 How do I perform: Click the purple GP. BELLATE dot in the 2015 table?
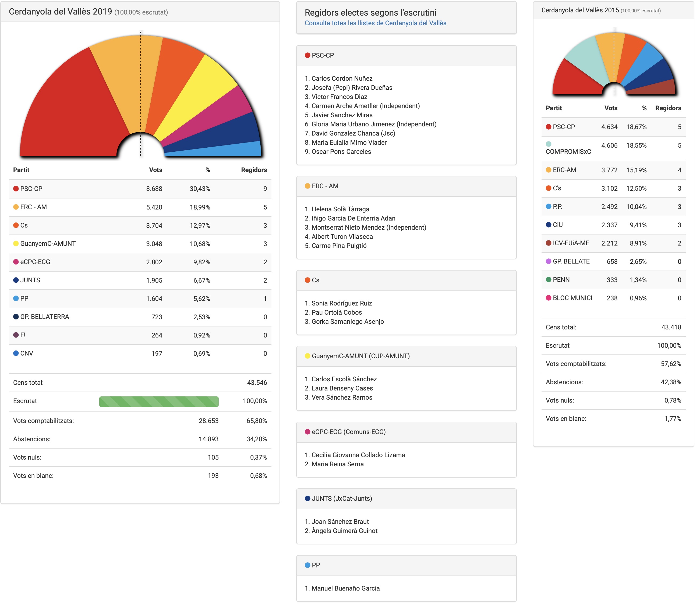pyautogui.click(x=549, y=261)
